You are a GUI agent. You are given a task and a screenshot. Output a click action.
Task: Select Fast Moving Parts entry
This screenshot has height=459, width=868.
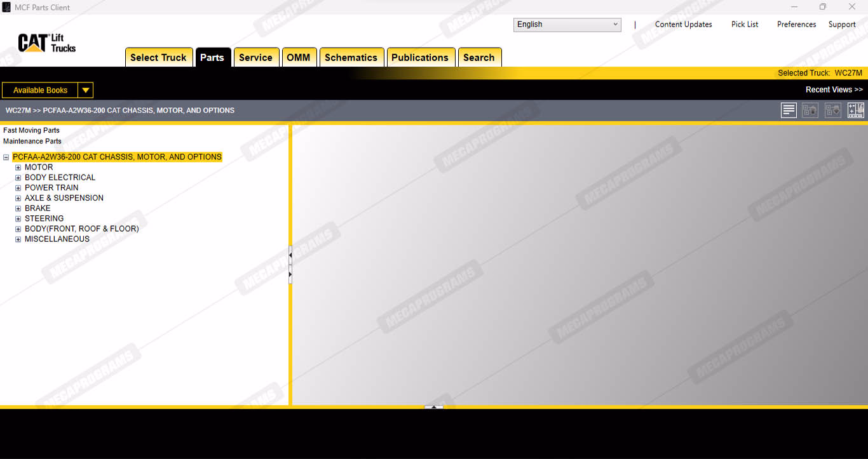pos(32,130)
